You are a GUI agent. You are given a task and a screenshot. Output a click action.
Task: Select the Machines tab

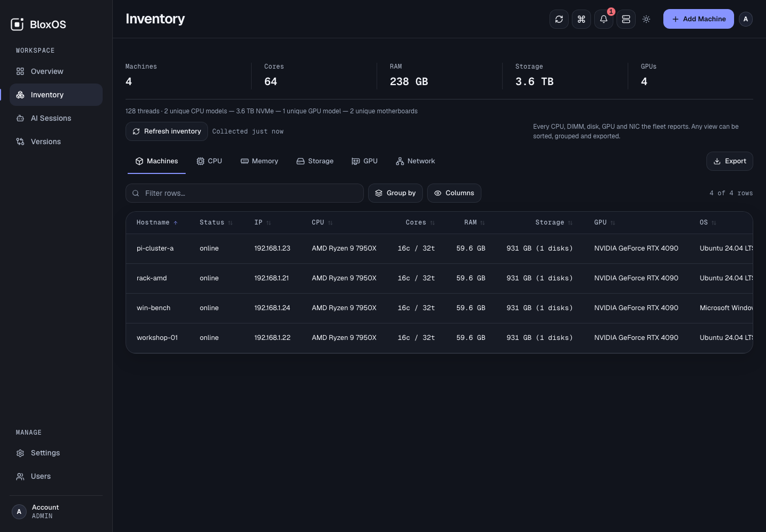click(156, 161)
